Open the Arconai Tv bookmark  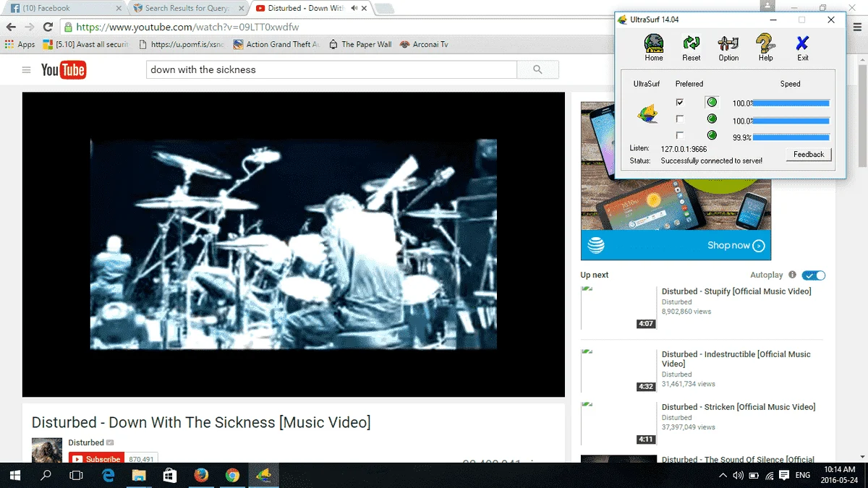[x=424, y=44]
